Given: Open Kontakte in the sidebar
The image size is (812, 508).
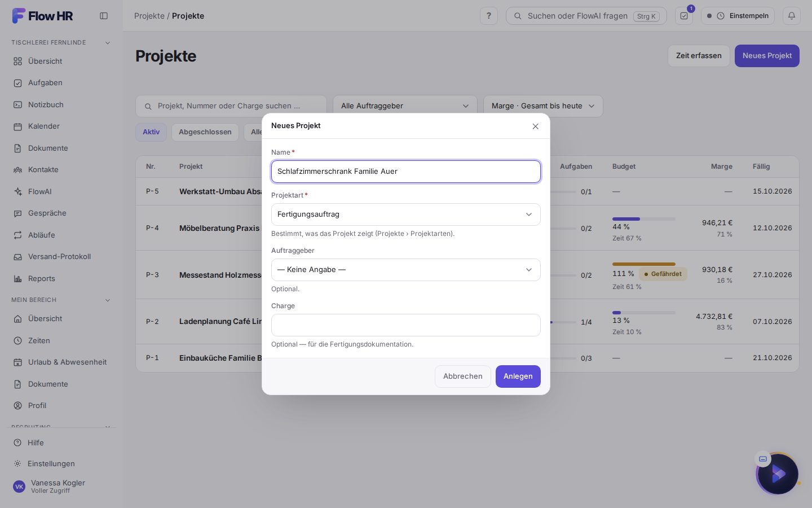Looking at the screenshot, I should [61, 170].
